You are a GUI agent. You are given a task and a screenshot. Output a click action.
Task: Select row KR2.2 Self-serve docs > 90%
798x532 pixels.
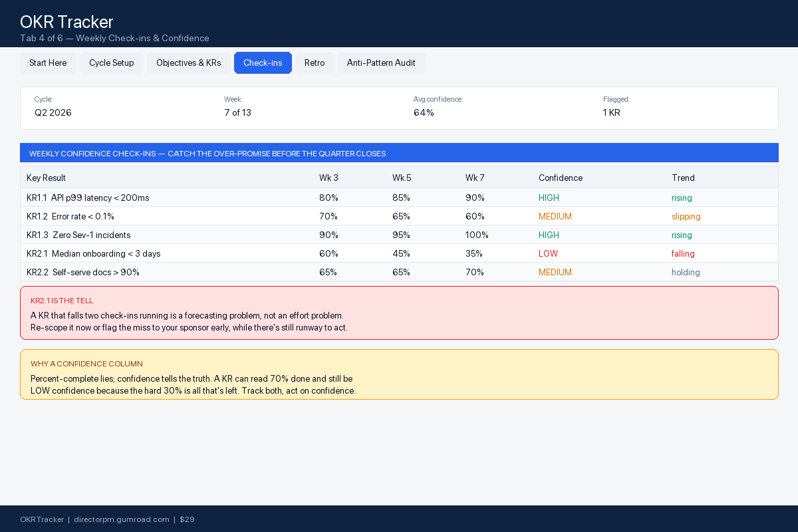(399, 272)
